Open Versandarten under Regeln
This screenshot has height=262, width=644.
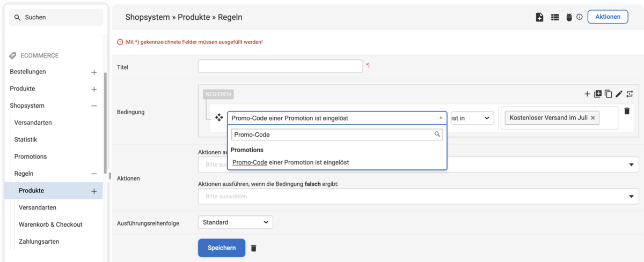coord(38,207)
